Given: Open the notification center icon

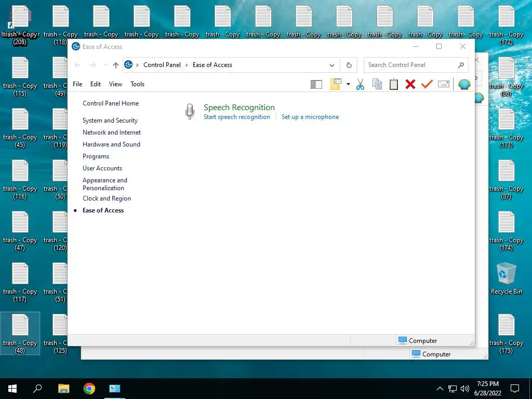Looking at the screenshot, I should [x=515, y=389].
